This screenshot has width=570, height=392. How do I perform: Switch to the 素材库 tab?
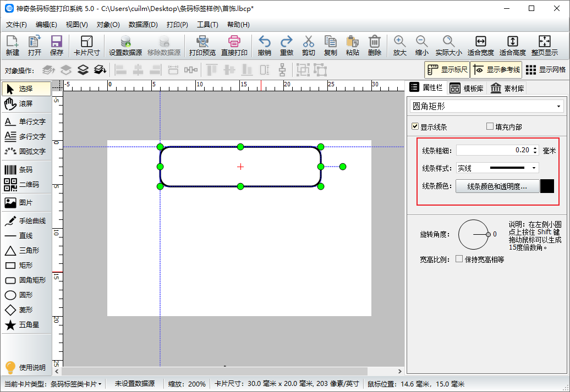(507, 89)
